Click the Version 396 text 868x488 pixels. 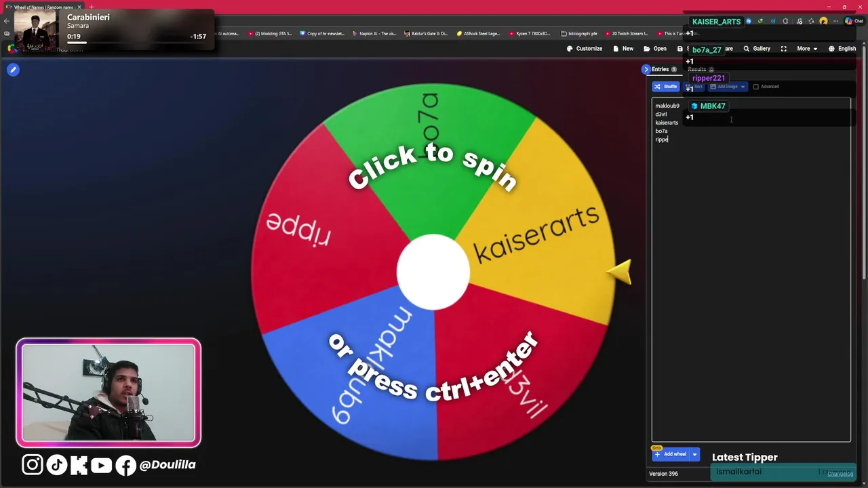pos(663,474)
